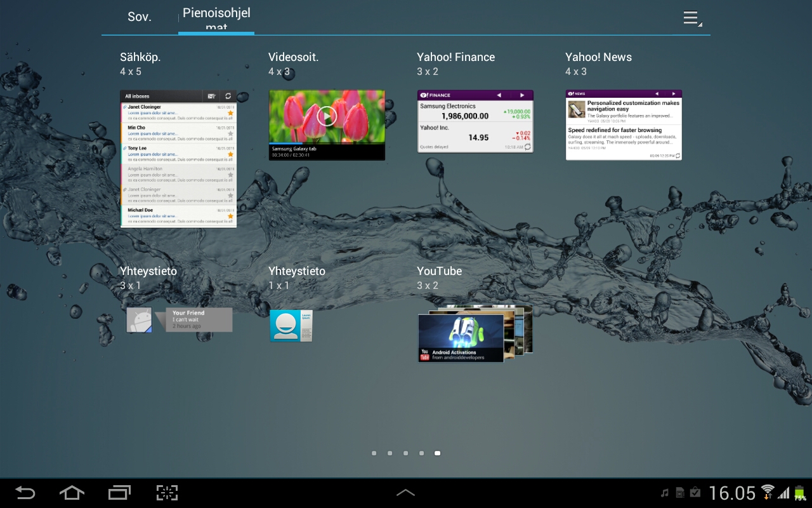Tap the Samsung Electronics stock row
Viewport: 812px width, 508px height.
tap(475, 111)
